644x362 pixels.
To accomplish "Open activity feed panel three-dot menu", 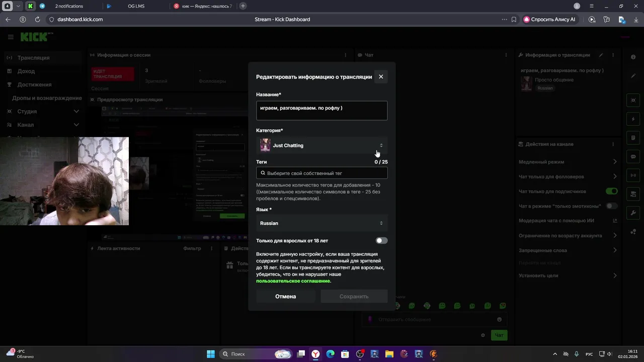I will coord(213,248).
